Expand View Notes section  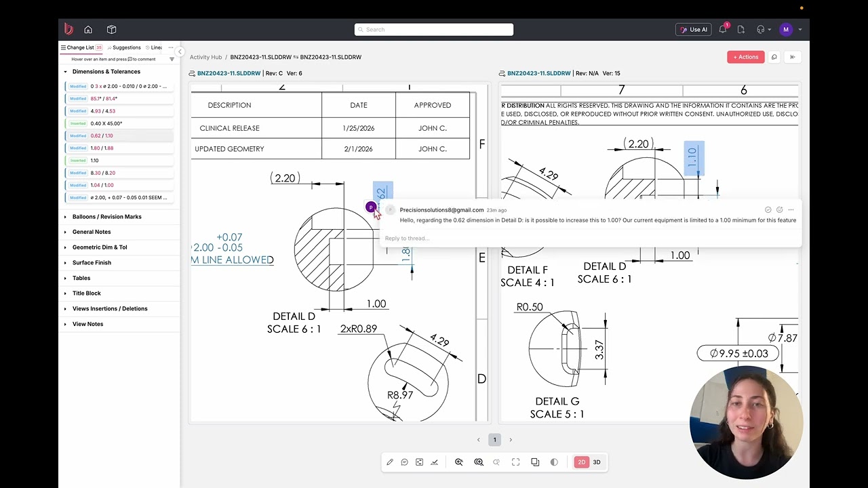66,324
